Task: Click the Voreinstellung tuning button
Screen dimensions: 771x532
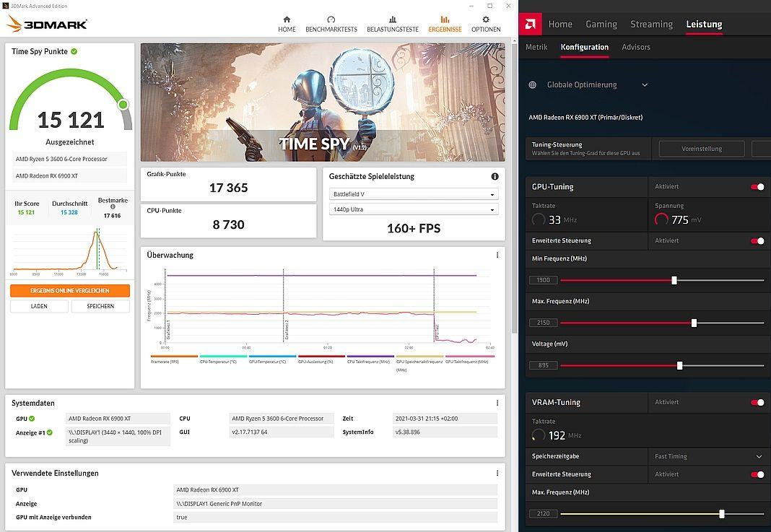Action: [702, 149]
